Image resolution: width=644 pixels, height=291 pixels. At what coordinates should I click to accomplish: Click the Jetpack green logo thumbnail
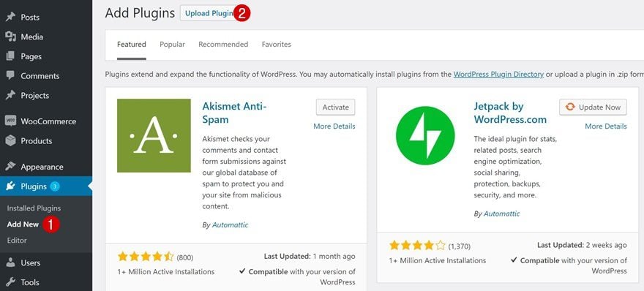(x=425, y=135)
